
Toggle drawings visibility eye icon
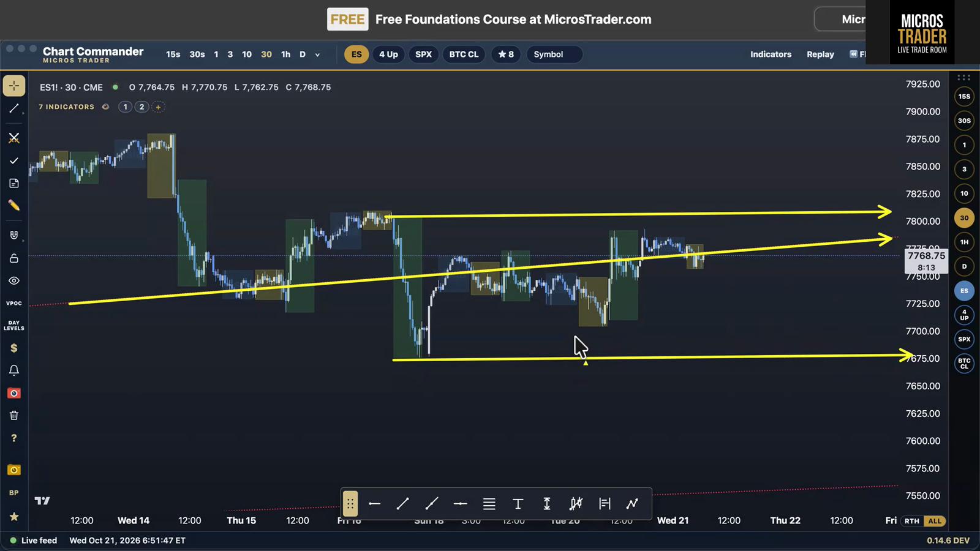14,280
